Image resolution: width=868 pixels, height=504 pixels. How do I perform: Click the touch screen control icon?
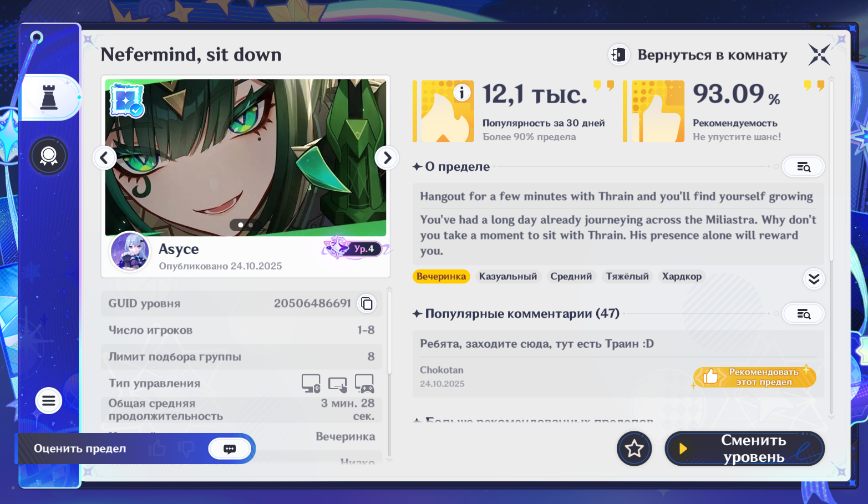tap(338, 384)
